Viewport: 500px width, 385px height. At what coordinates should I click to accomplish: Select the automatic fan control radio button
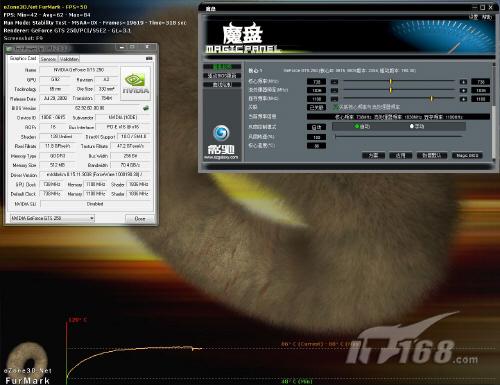[x=357, y=126]
